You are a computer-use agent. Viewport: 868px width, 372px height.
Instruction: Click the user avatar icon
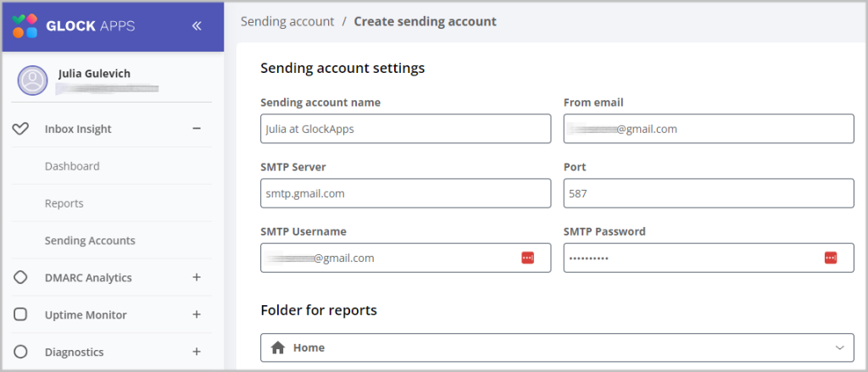pos(33,81)
